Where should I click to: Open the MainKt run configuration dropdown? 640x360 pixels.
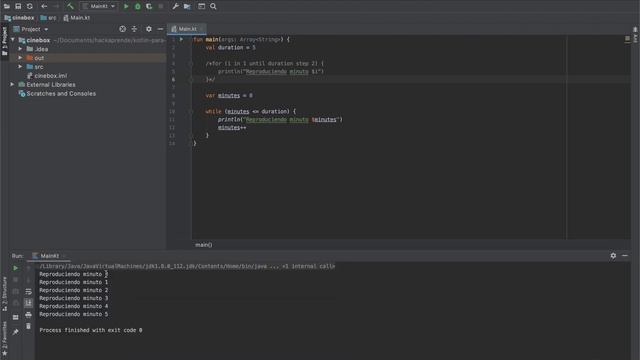point(99,6)
